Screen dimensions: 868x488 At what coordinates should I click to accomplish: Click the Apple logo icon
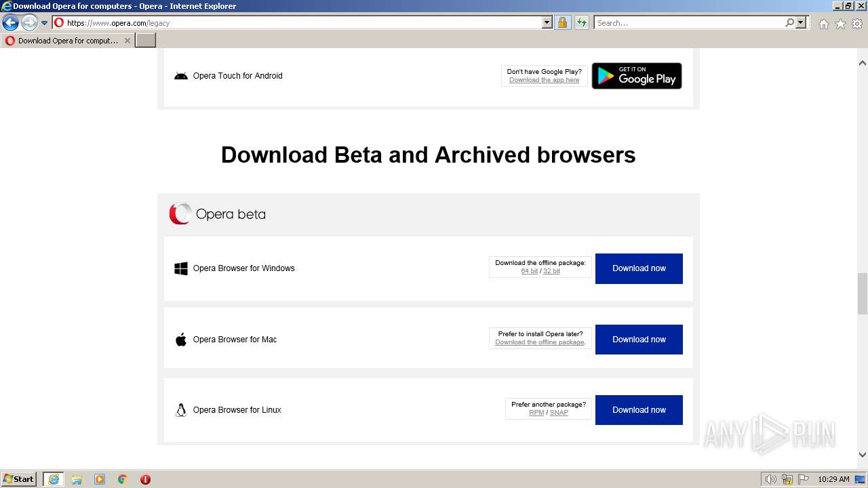pyautogui.click(x=181, y=340)
